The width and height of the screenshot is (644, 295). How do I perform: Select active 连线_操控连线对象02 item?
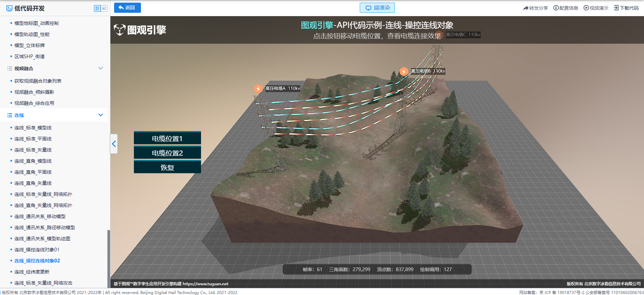pos(37,261)
